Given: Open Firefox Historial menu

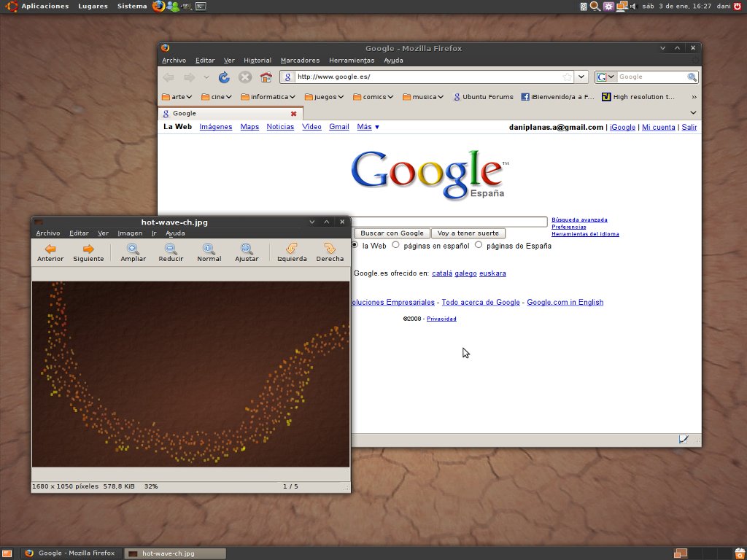Looking at the screenshot, I should [x=258, y=61].
